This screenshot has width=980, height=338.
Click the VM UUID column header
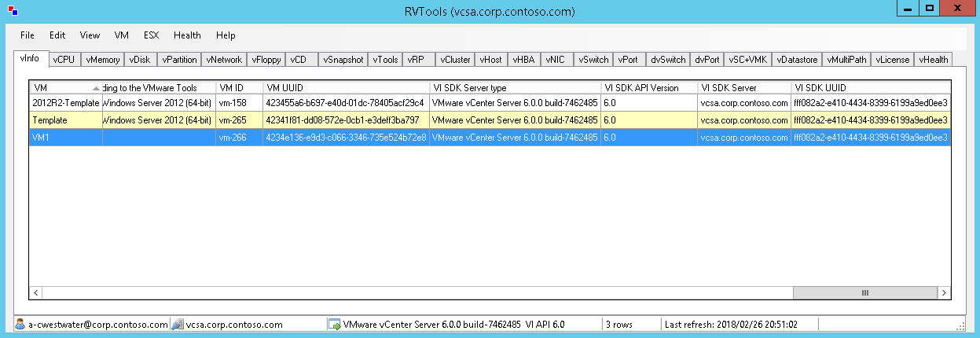[x=347, y=88]
